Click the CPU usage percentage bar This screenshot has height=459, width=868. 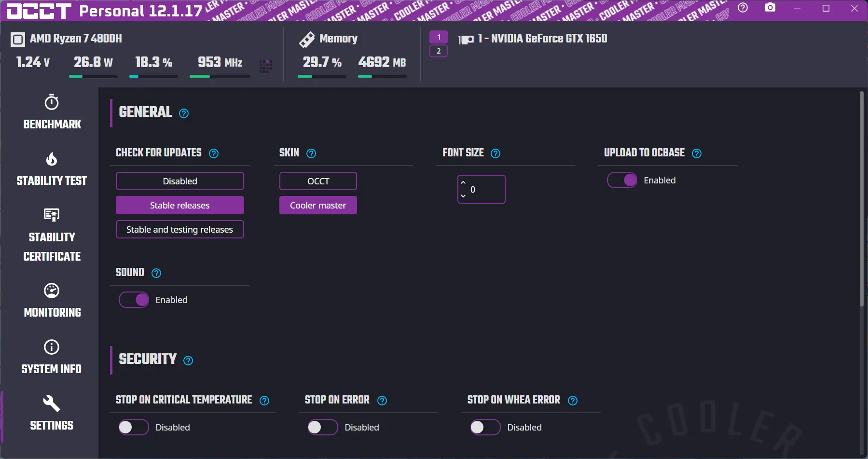[153, 76]
